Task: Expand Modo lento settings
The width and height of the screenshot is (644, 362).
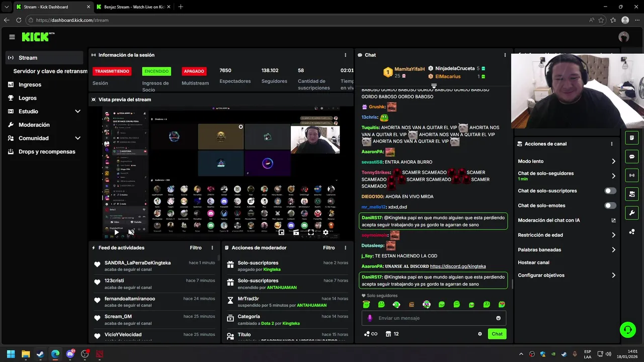Action: coord(613,161)
